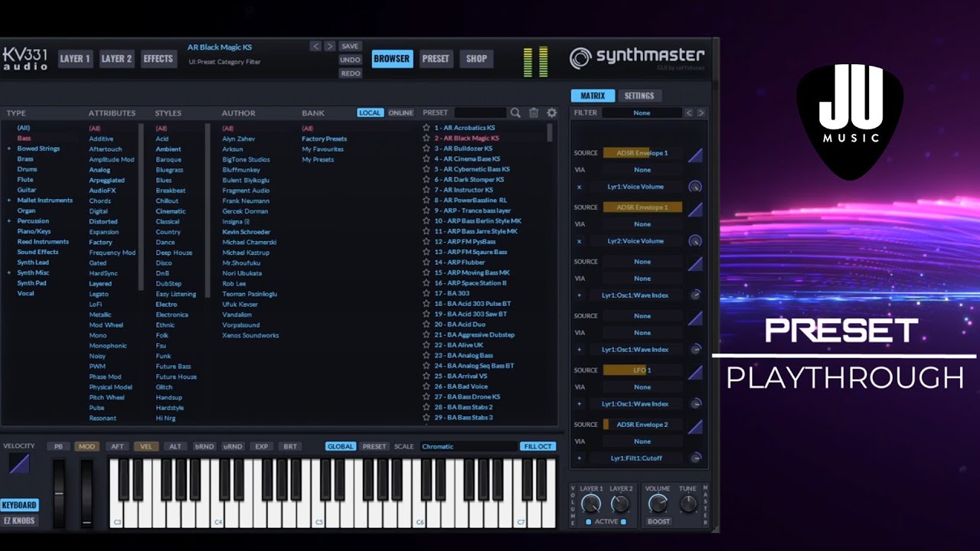Enable FILL OCT option

tap(537, 446)
